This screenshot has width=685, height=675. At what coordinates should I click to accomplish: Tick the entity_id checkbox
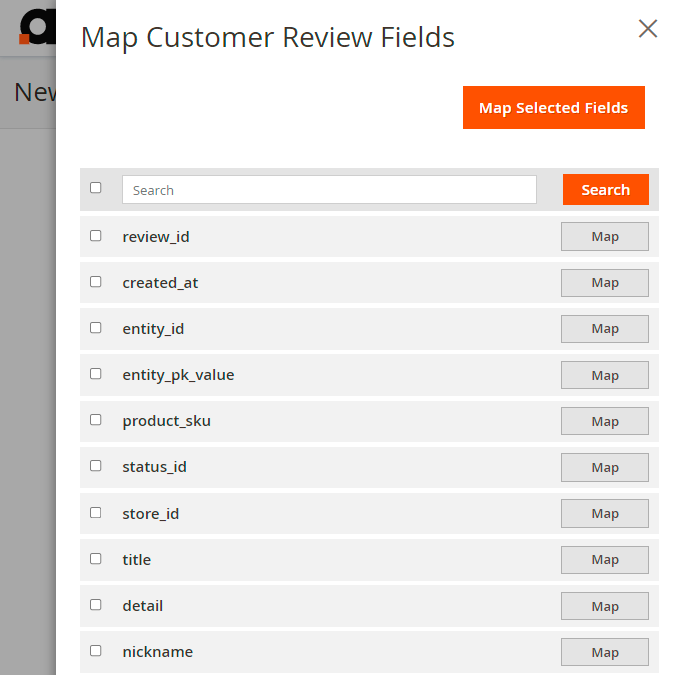tap(96, 328)
